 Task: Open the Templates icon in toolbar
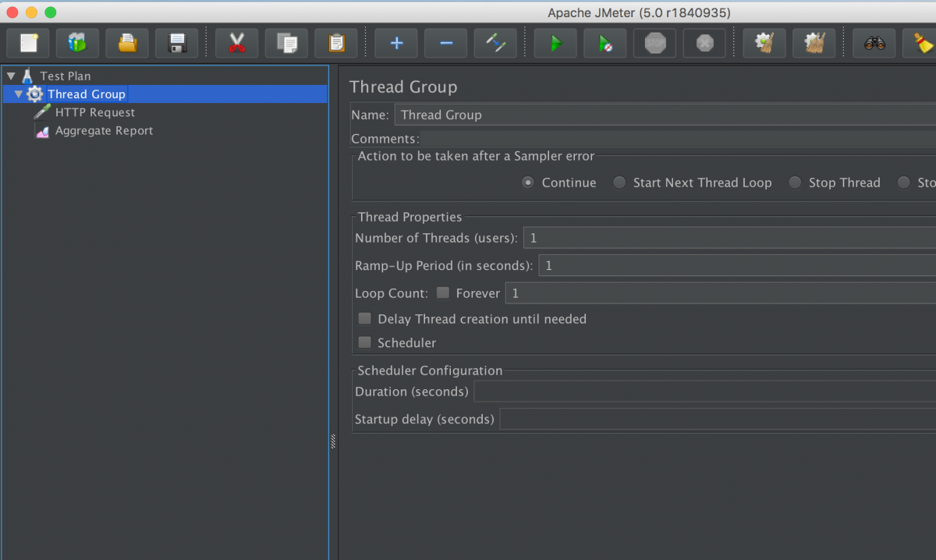(77, 43)
